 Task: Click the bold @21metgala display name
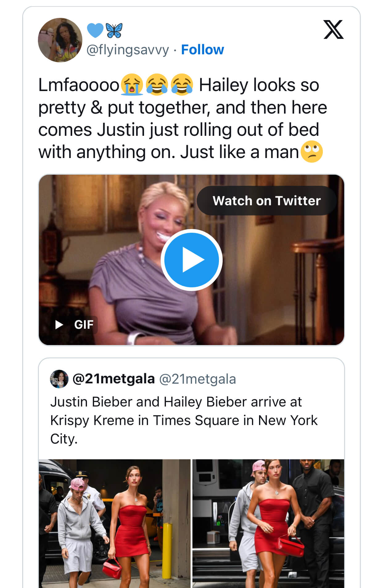(x=113, y=379)
